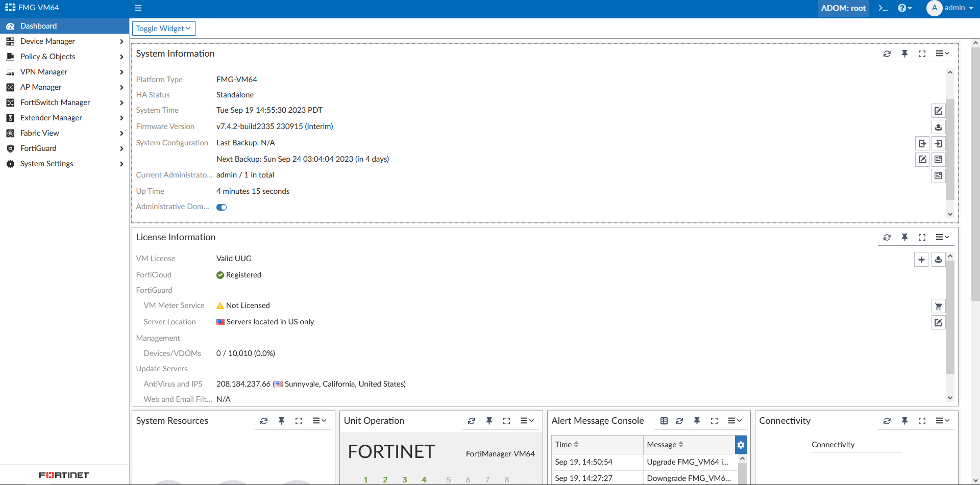This screenshot has height=485, width=980.
Task: Purchase VM Meter Service via shopping cart icon
Action: pyautogui.click(x=939, y=306)
